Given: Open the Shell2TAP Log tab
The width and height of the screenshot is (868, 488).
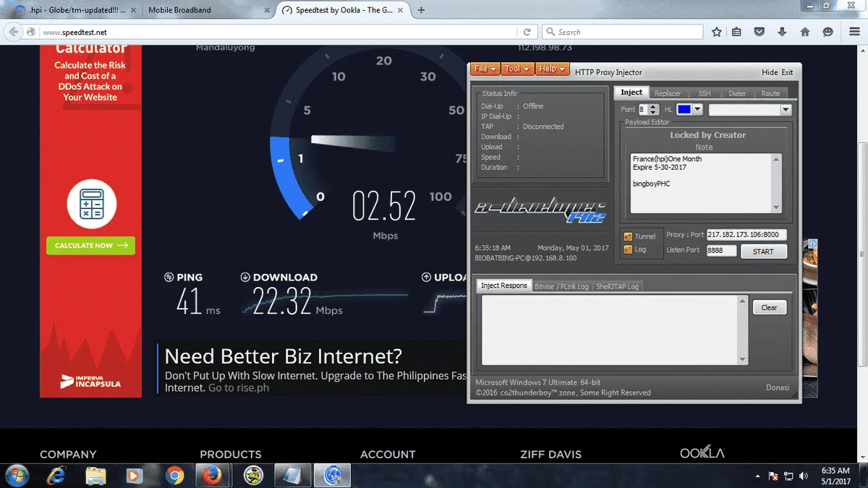Looking at the screenshot, I should pyautogui.click(x=617, y=286).
